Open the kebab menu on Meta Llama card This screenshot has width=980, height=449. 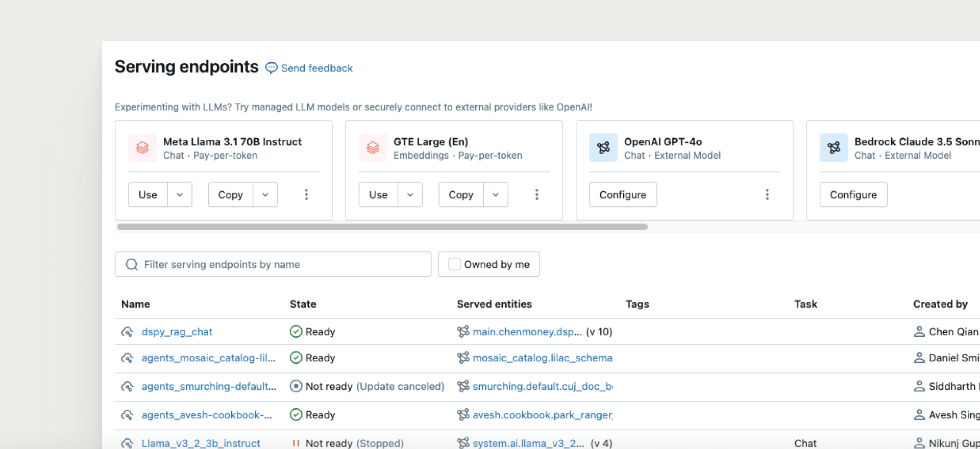[x=306, y=194]
